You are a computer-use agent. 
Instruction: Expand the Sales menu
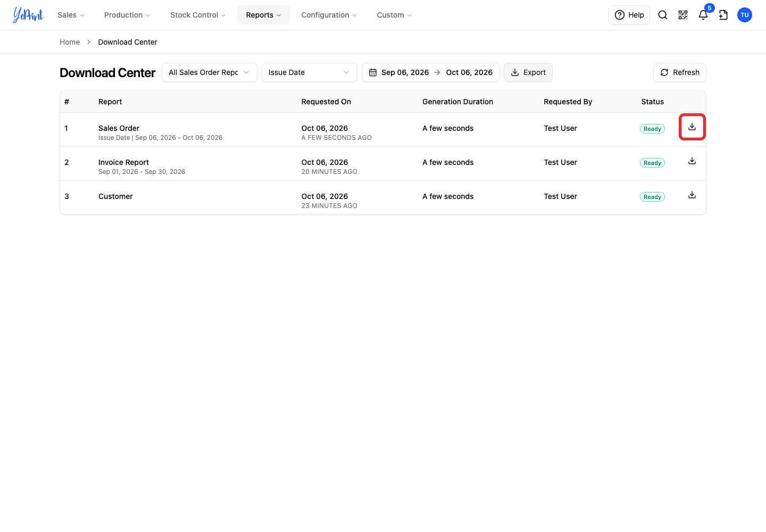(x=71, y=15)
